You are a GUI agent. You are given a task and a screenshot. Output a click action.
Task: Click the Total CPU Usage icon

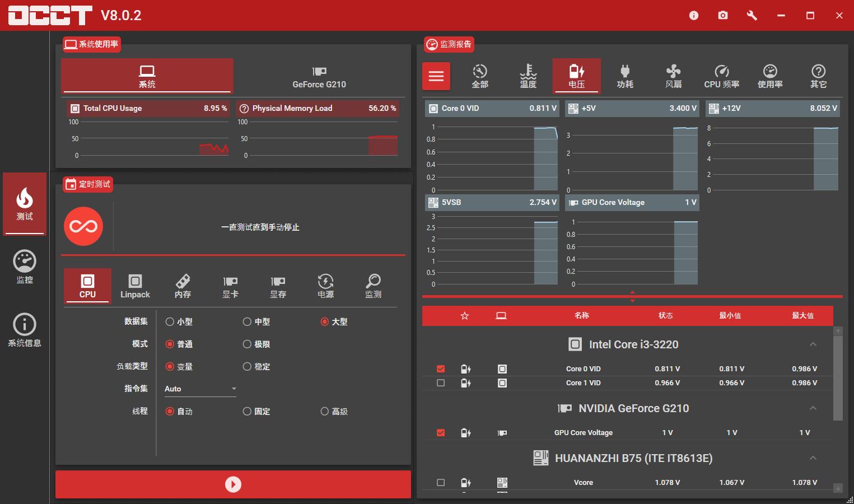click(75, 109)
